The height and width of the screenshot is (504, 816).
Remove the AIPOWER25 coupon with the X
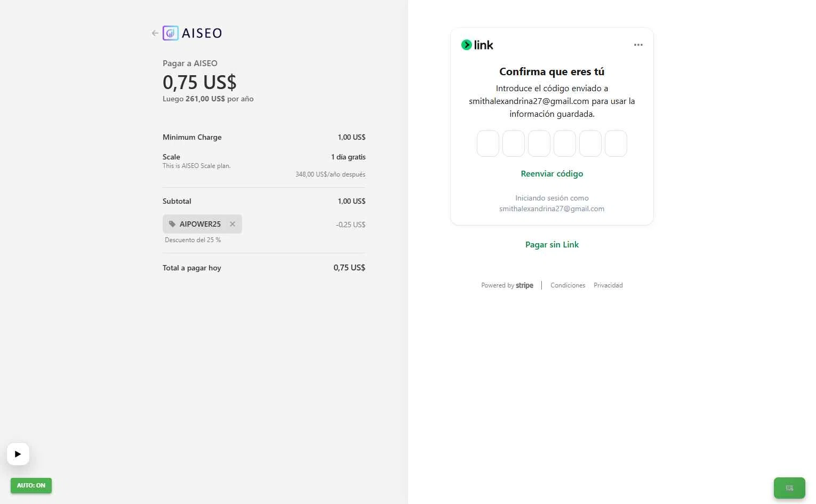[x=233, y=224]
